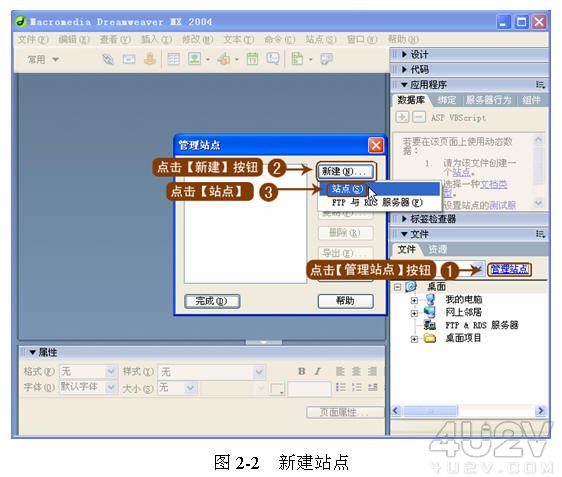Screen dimensions: 562x477
Task: Click the 帮助 button in 管理站点 dialog
Action: tap(346, 301)
